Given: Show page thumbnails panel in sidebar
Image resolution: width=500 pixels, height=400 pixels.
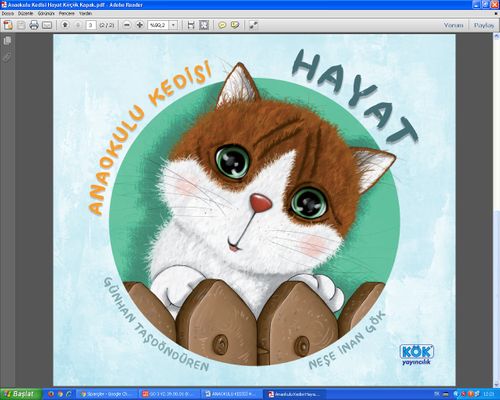Looking at the screenshot, I should click(x=7, y=41).
